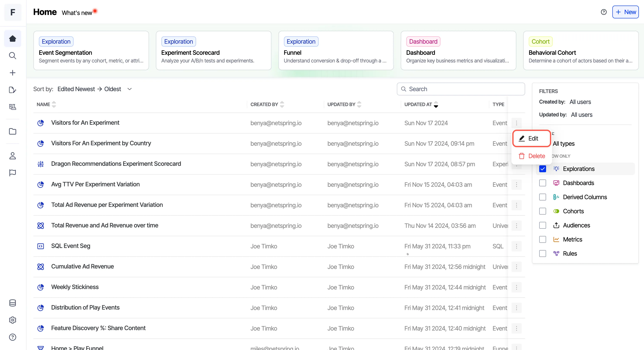Check the Derived Columns filter checkbox
The image size is (644, 350).
point(542,197)
